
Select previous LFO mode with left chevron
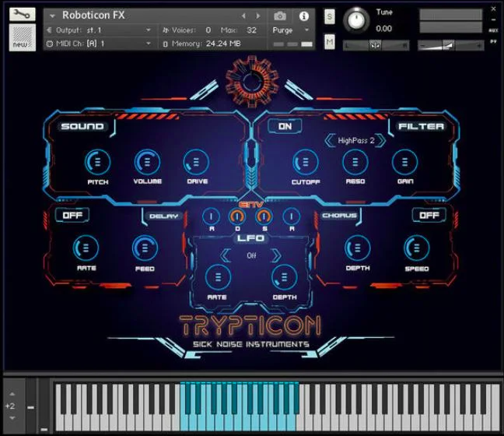coord(226,256)
